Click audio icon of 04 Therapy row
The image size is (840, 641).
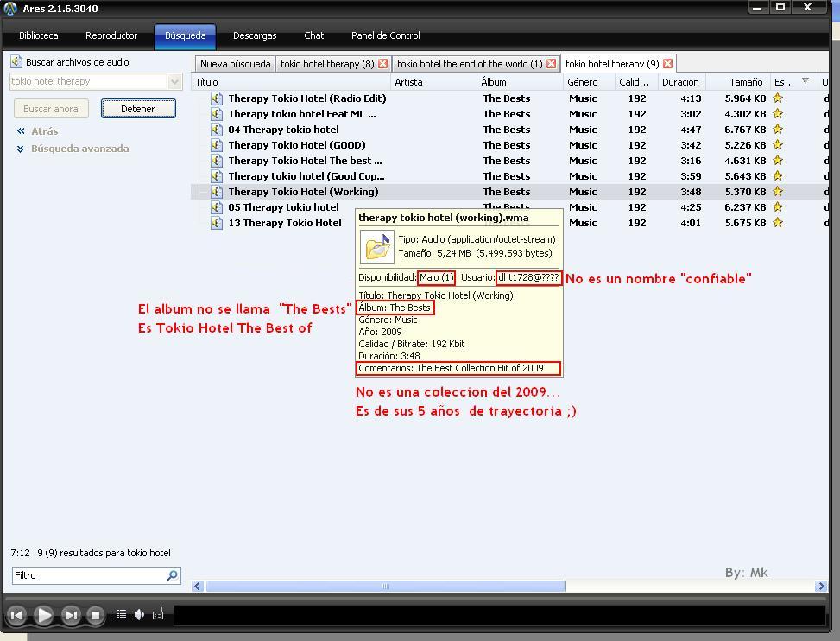(217, 130)
